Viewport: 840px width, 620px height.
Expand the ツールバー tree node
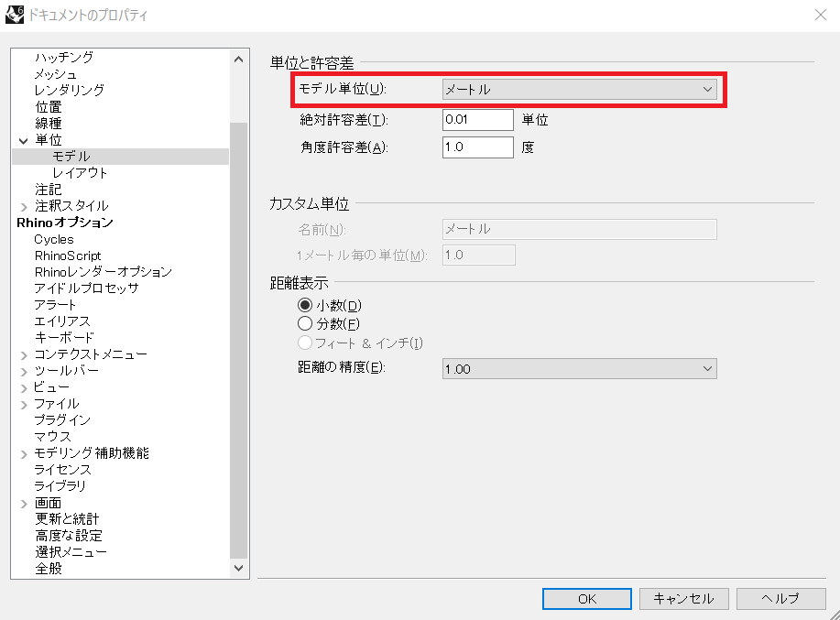point(24,372)
